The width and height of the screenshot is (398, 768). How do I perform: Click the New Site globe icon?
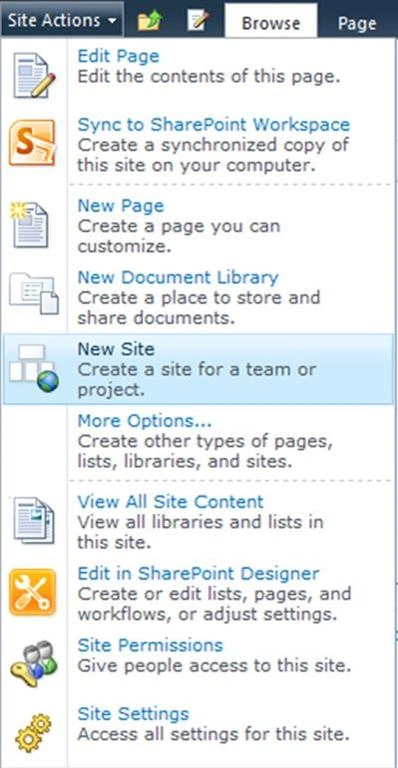pyautogui.click(x=34, y=369)
